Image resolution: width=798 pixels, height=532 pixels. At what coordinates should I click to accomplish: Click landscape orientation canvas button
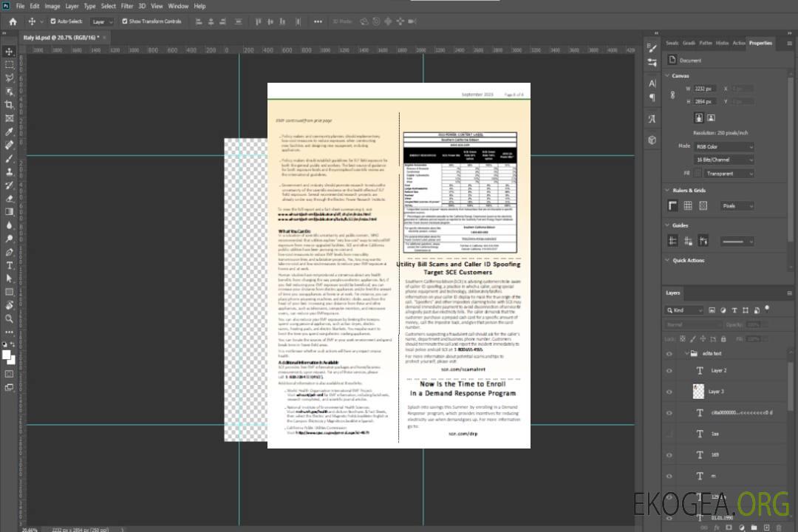(x=711, y=117)
